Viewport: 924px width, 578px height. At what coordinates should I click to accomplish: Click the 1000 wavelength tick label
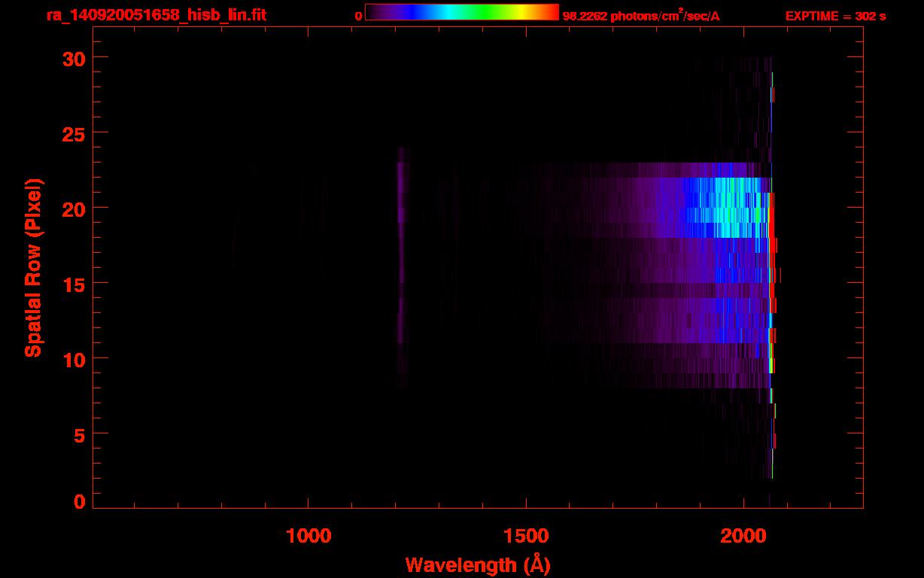pyautogui.click(x=309, y=536)
